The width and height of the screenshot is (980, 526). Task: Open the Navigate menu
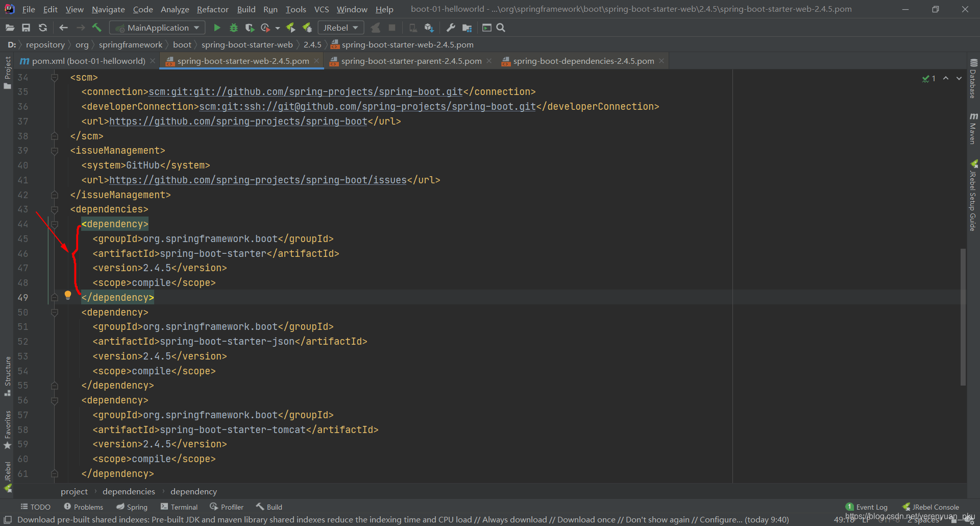[108, 9]
